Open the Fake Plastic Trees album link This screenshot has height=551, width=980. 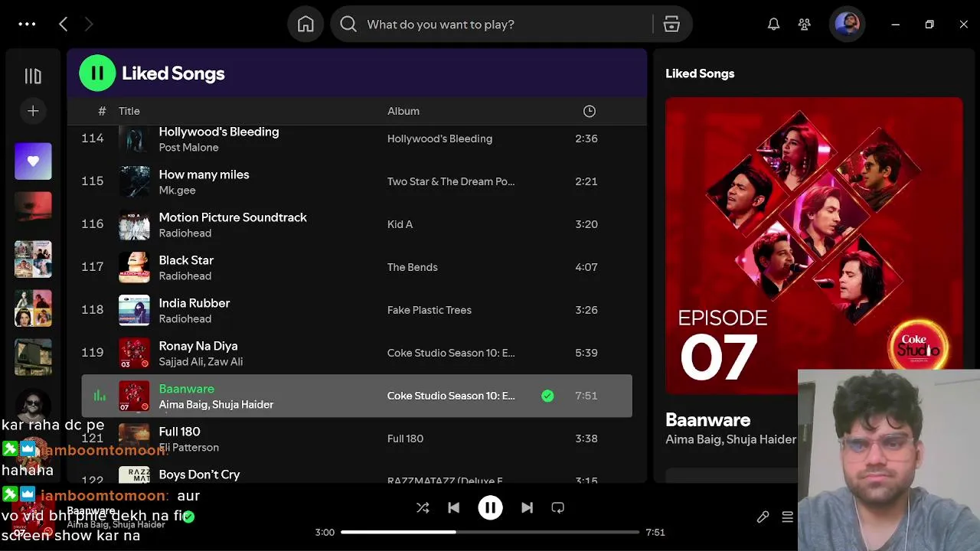pyautogui.click(x=430, y=310)
